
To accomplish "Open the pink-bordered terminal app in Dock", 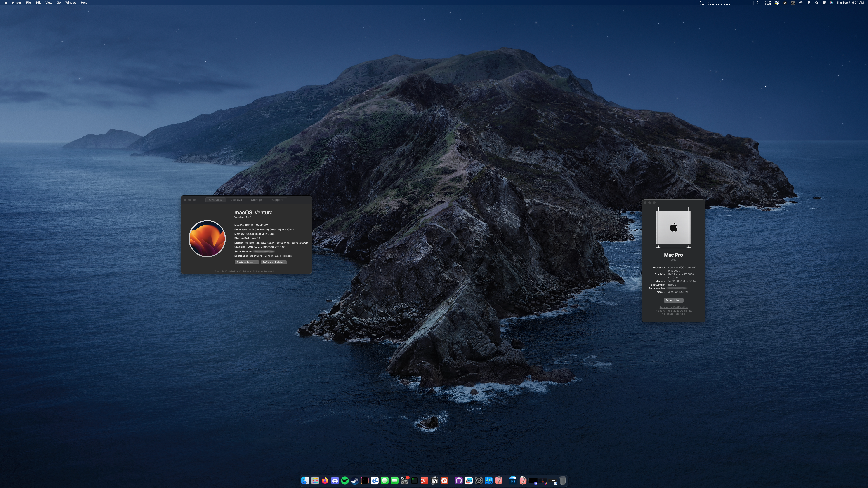I will (365, 481).
